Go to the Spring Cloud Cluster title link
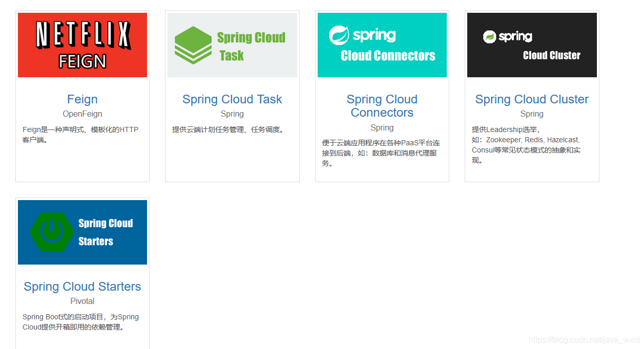 click(532, 99)
